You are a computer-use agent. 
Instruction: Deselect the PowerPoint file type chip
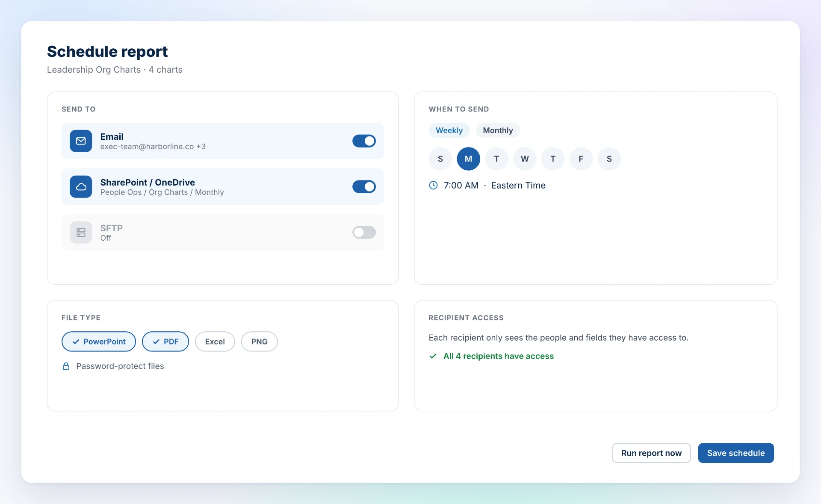point(99,342)
